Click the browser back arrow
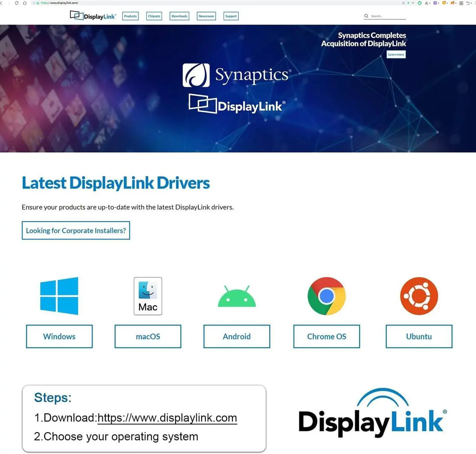The height and width of the screenshot is (454, 476). point(1,3)
